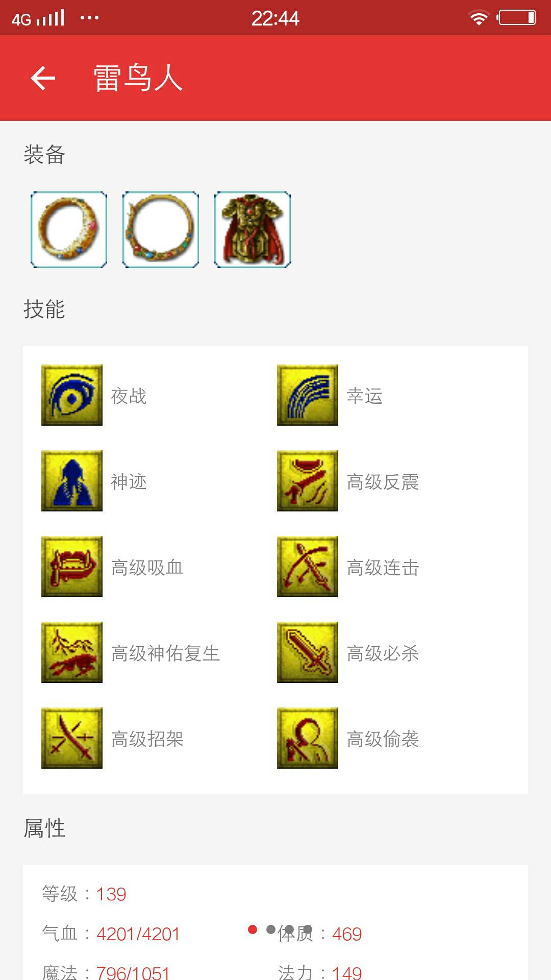Tap the back arrow in header
551x980 pixels.
(x=43, y=78)
